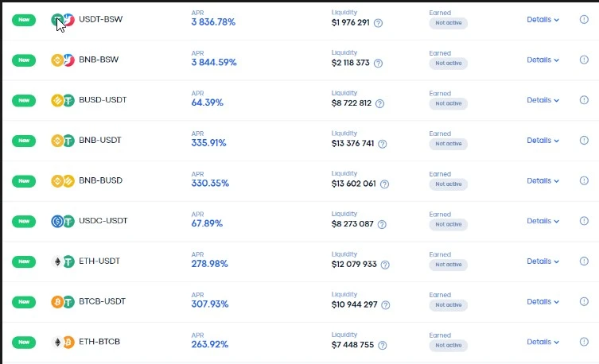Click the liquidity help icon for USDT-BSW
This screenshot has width=599, height=364.
coord(378,23)
